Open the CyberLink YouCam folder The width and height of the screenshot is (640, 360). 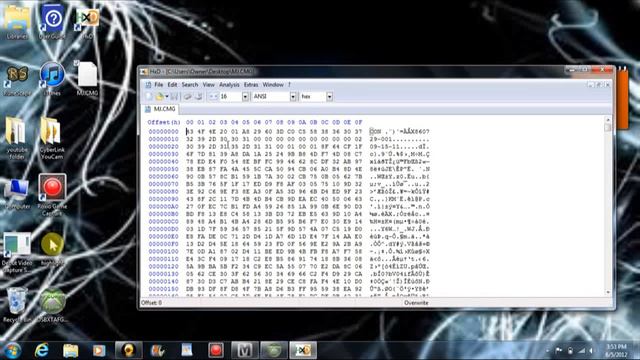pos(52,138)
